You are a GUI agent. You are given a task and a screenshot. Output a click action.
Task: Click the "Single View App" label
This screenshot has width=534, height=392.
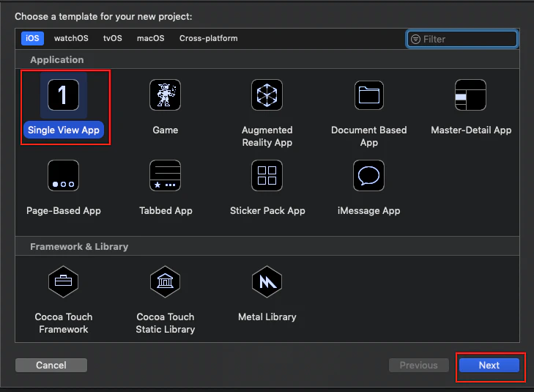coord(64,130)
